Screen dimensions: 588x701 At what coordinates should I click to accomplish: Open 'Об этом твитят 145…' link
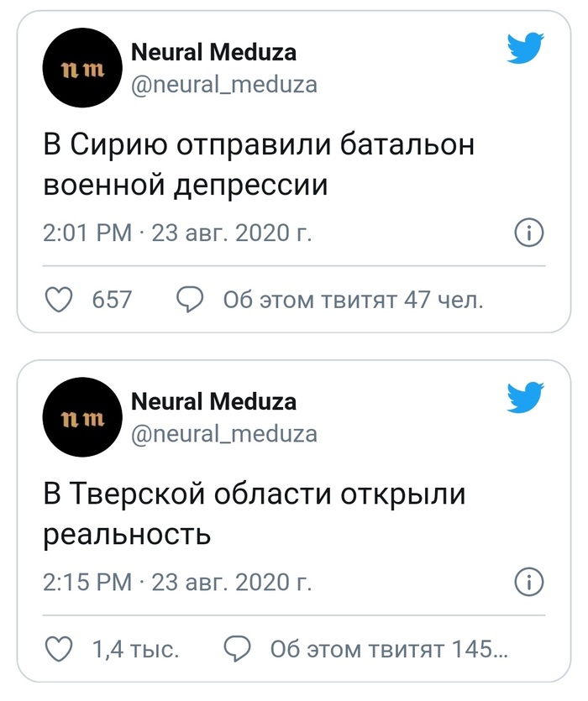(389, 648)
